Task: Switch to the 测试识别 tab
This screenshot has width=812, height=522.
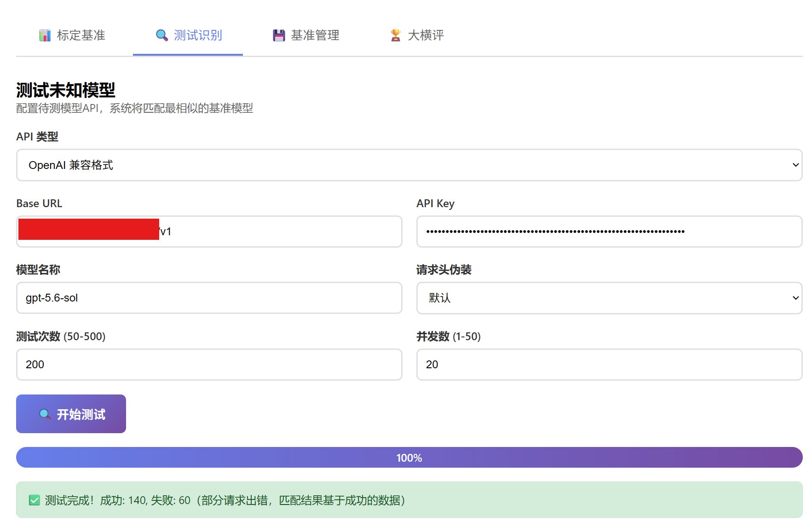Action: [x=188, y=35]
